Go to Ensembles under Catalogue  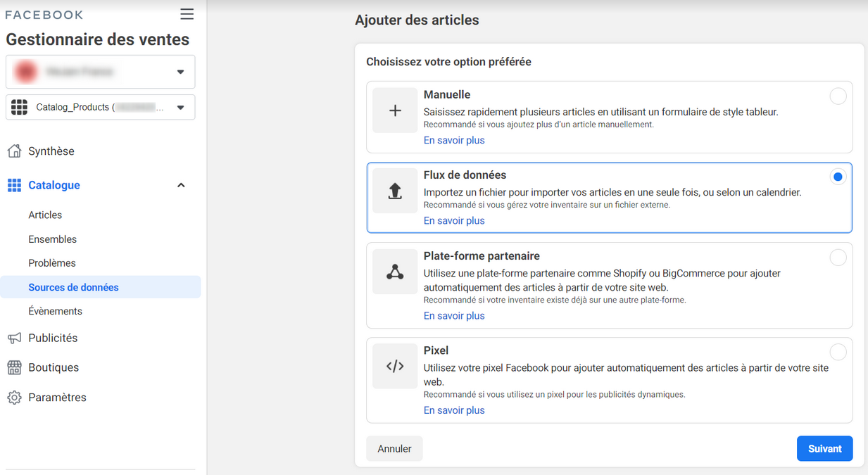[53, 239]
